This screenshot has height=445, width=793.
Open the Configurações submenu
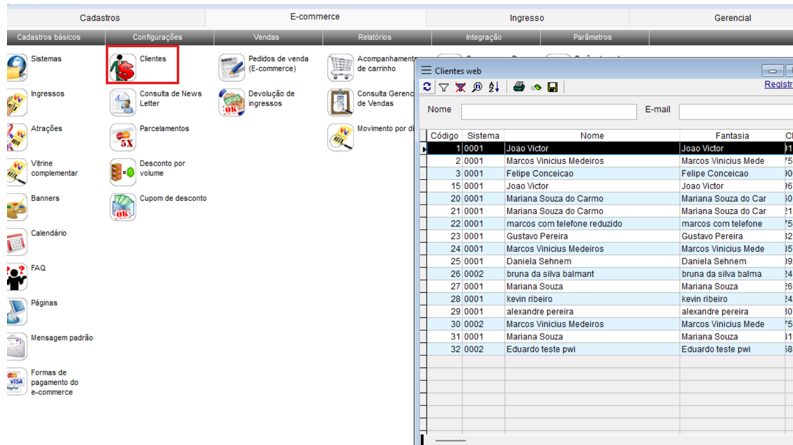158,37
